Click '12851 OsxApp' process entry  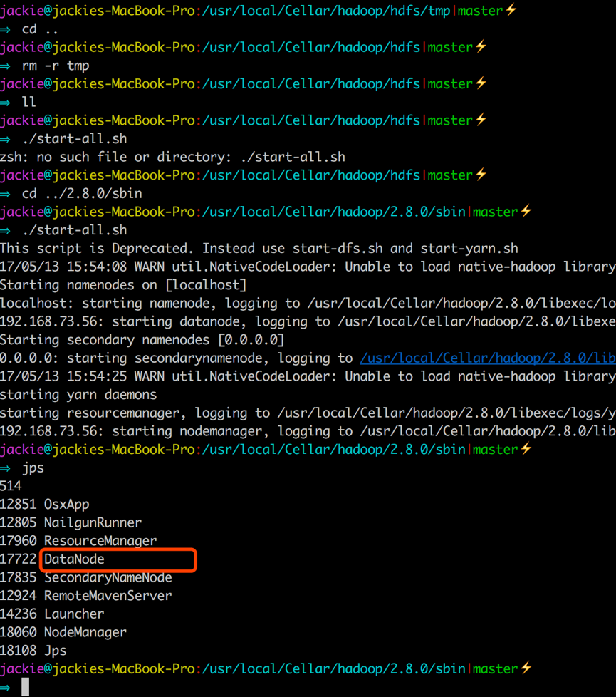[44, 505]
